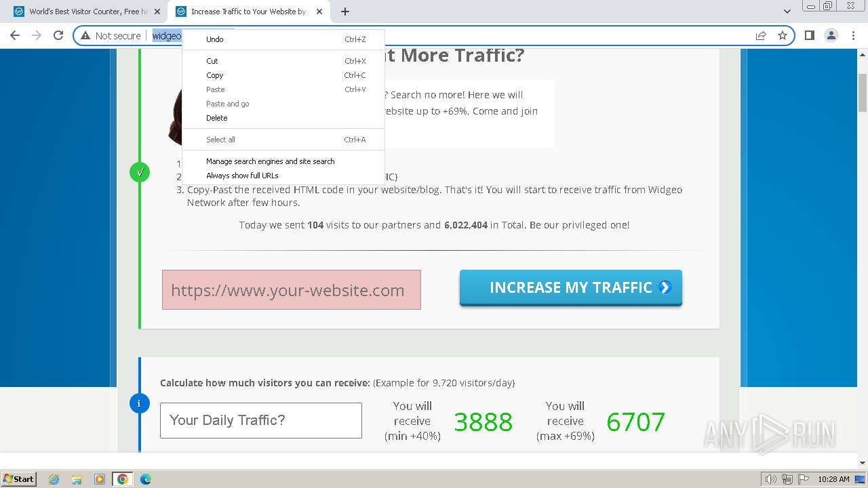
Task: Focus the your-website.com URL field
Action: pos(292,290)
